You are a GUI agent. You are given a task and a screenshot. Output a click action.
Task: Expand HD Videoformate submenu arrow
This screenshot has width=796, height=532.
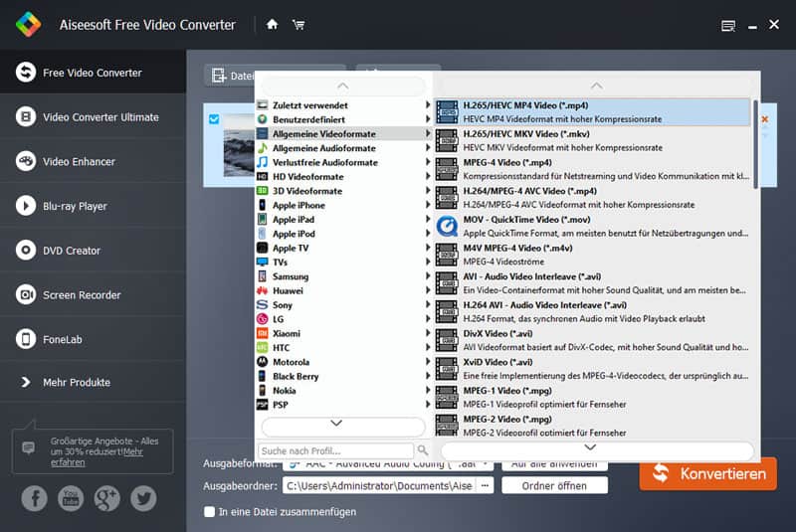(x=428, y=176)
